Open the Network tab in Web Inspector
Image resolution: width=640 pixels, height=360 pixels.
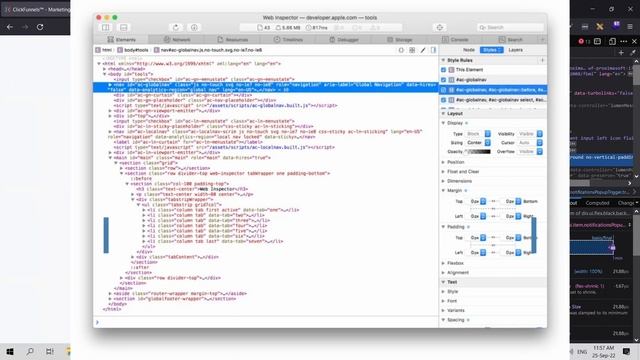coord(177,40)
